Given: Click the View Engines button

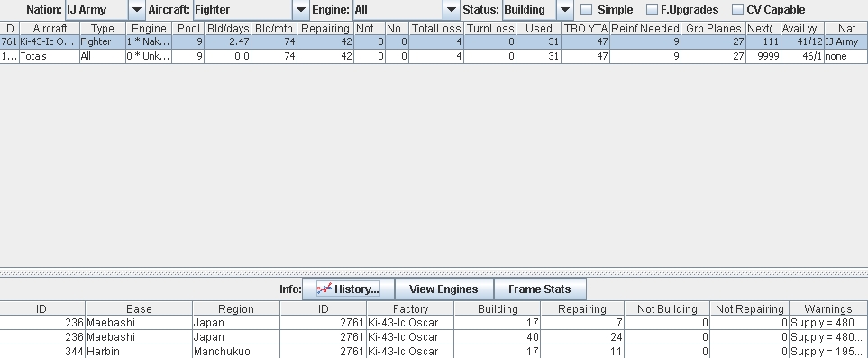Looking at the screenshot, I should pos(443,289).
